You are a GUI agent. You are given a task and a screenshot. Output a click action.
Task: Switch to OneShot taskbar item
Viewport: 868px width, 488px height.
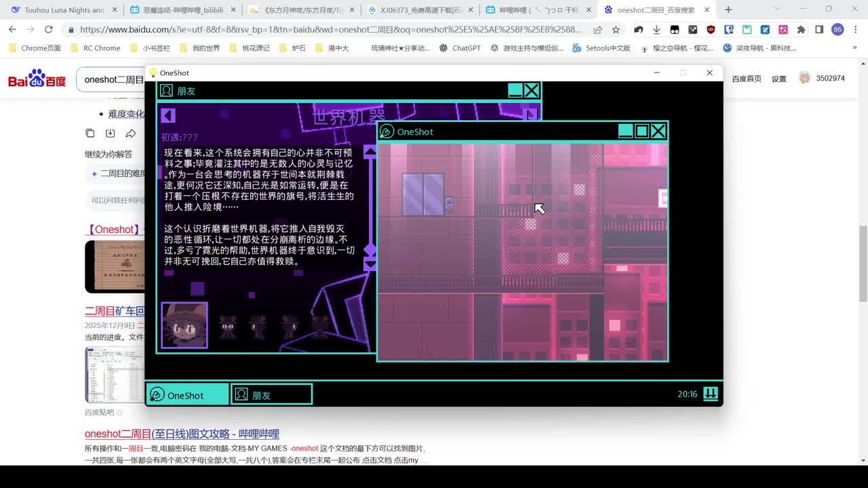coord(187,394)
